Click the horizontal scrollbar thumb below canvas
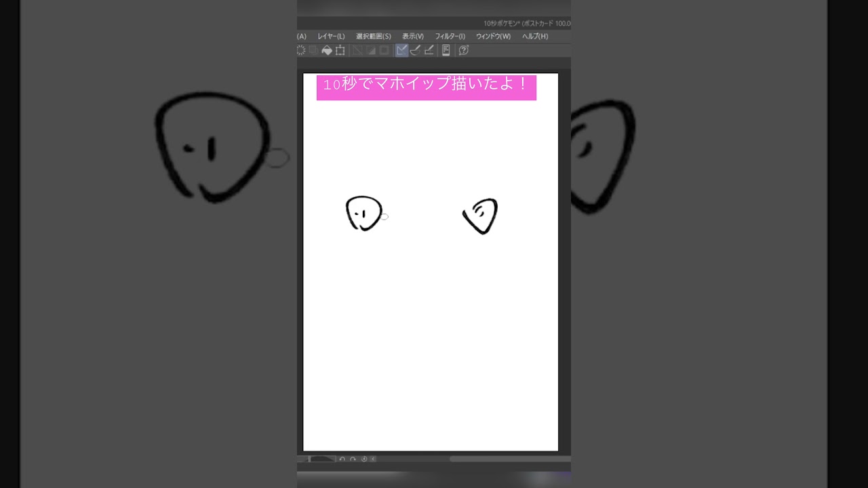The width and height of the screenshot is (868, 488). [510, 459]
